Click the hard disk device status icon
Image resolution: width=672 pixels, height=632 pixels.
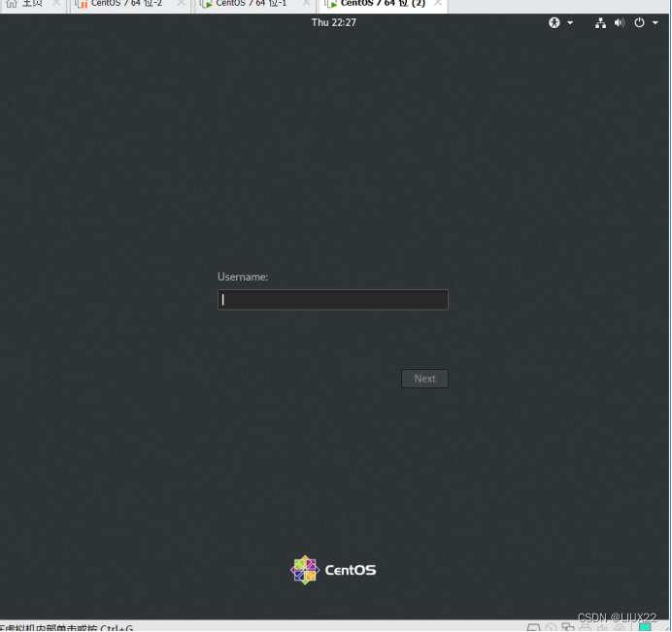[x=533, y=628]
